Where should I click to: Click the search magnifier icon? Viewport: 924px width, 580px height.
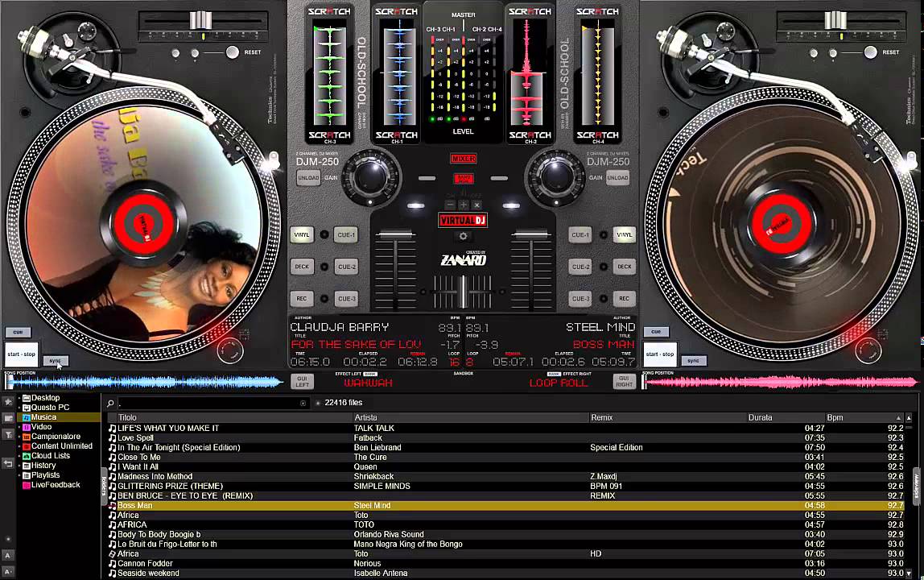(x=110, y=404)
